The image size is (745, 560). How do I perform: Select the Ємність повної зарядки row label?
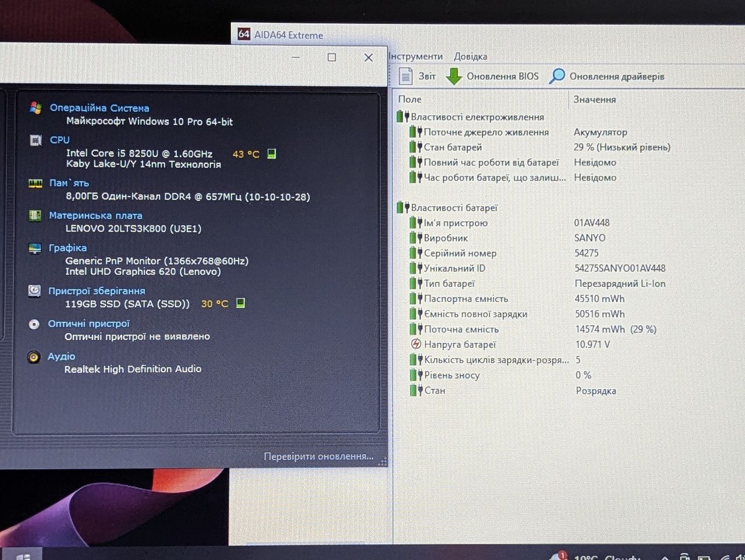476,314
